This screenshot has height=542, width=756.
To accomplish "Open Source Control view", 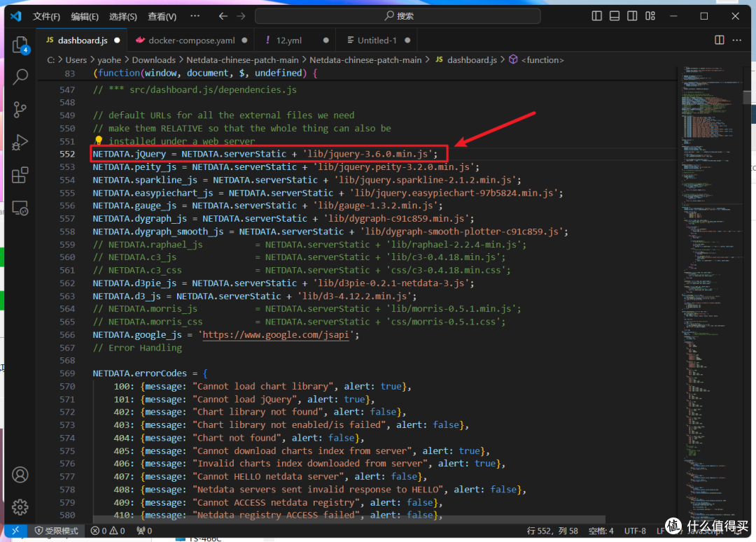I will click(20, 109).
